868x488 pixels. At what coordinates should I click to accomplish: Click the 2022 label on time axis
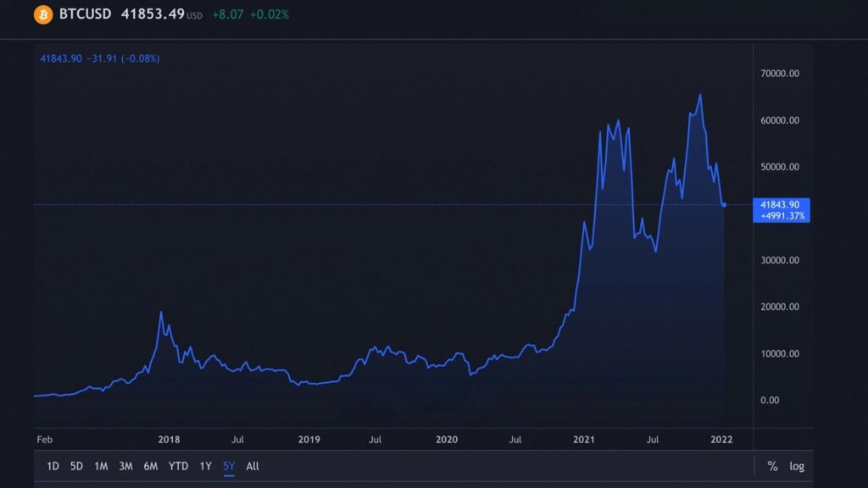721,440
